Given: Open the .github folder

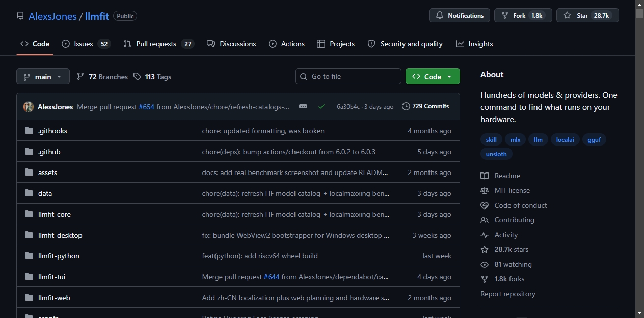Looking at the screenshot, I should [x=49, y=152].
